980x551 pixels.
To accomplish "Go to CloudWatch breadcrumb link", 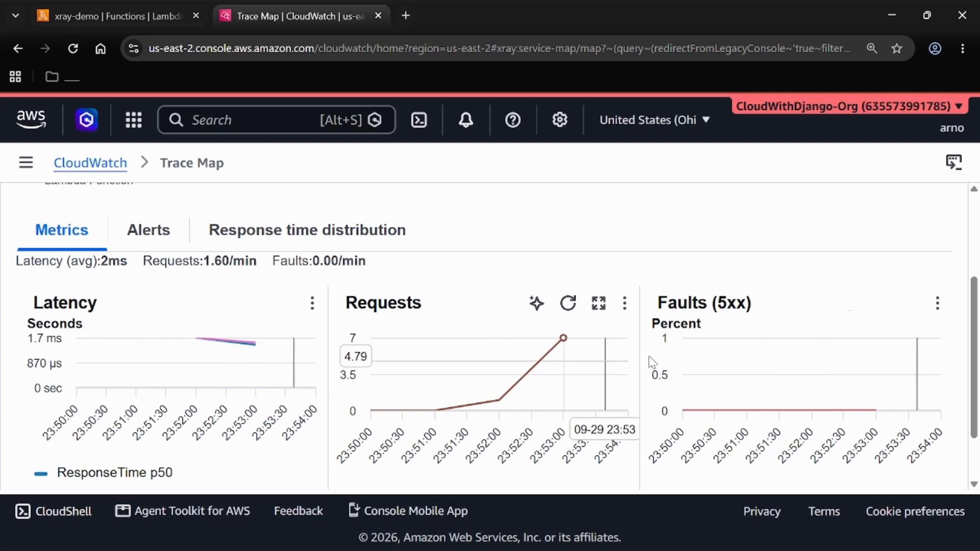I will pyautogui.click(x=90, y=163).
